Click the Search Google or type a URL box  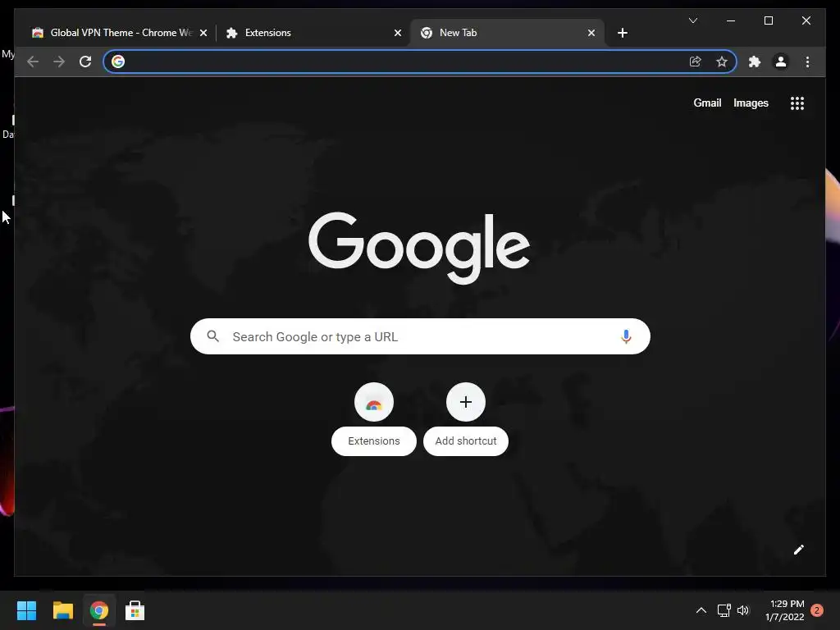coord(420,336)
